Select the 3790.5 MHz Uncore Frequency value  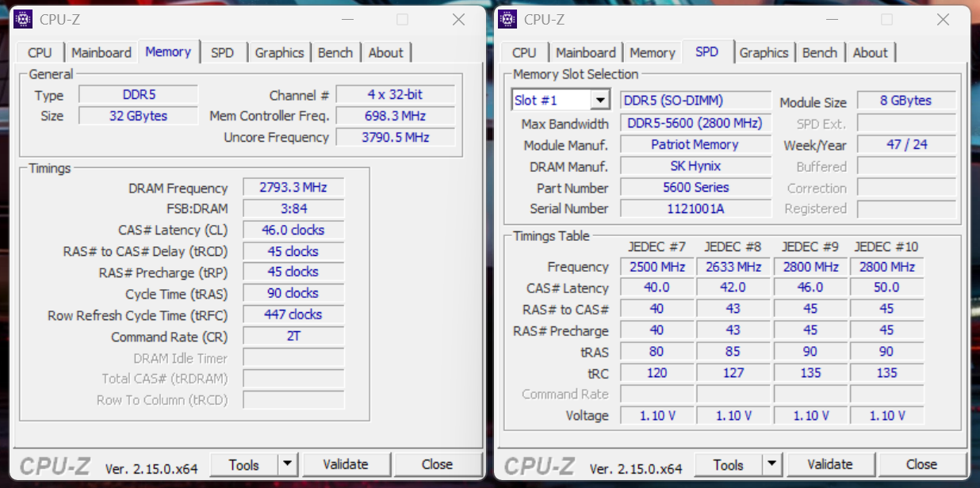(x=396, y=137)
